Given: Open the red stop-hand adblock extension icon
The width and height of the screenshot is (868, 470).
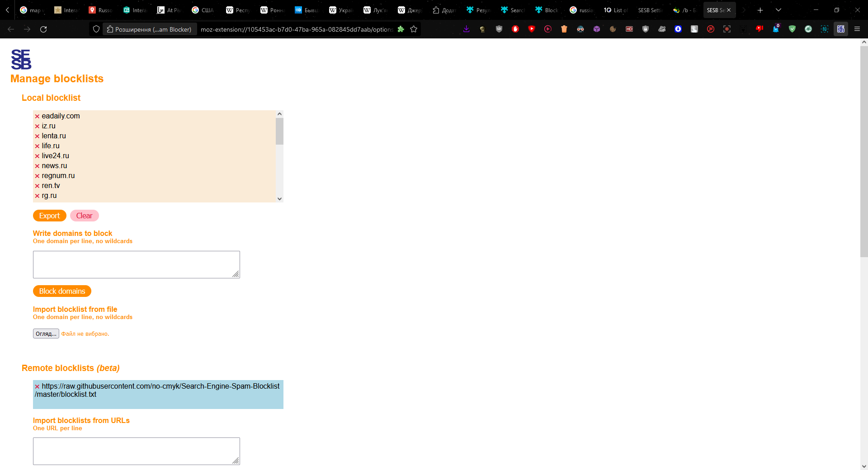Looking at the screenshot, I should 515,29.
